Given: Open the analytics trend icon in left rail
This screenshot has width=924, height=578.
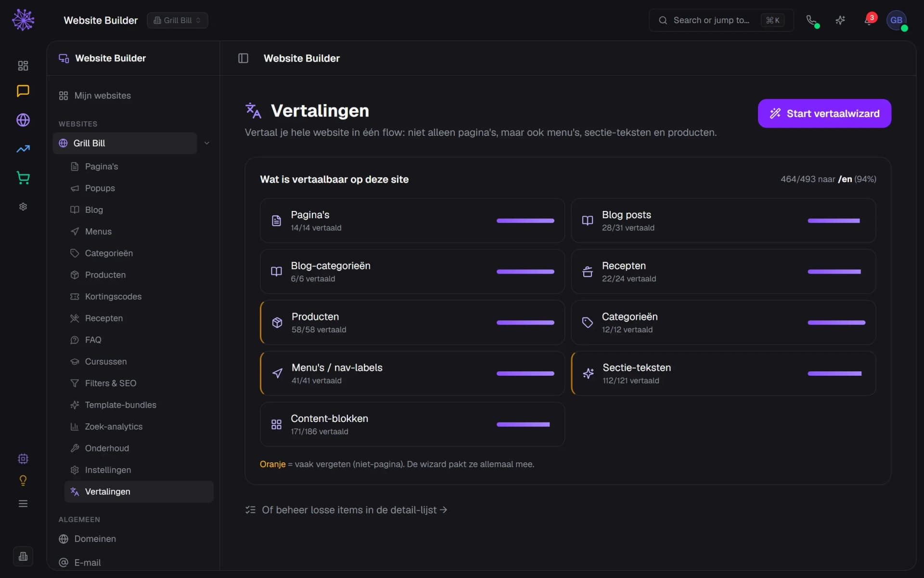Looking at the screenshot, I should click(x=23, y=149).
